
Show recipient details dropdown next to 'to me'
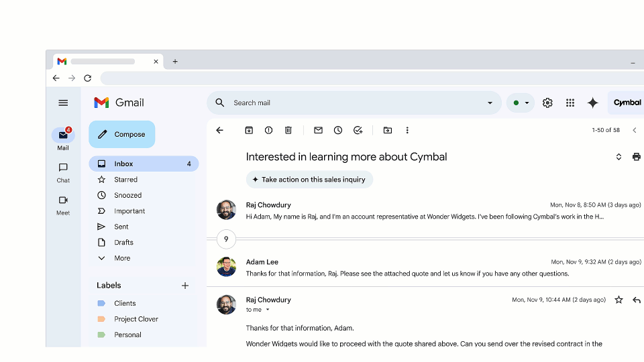click(x=268, y=310)
